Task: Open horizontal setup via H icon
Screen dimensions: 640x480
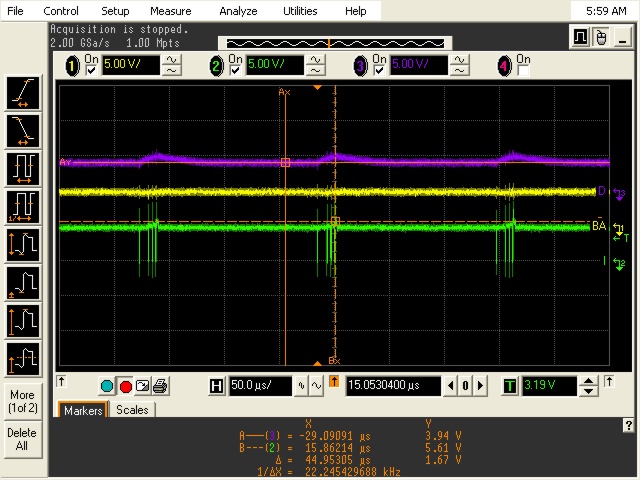Action: click(216, 386)
